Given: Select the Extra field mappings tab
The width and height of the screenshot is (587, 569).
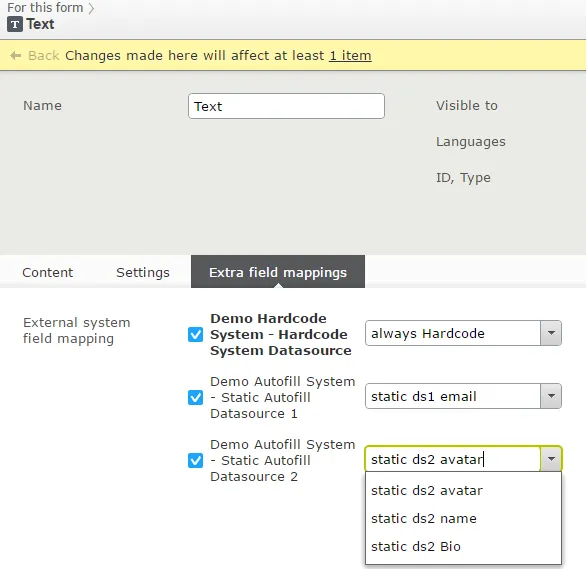Looking at the screenshot, I should click(278, 272).
